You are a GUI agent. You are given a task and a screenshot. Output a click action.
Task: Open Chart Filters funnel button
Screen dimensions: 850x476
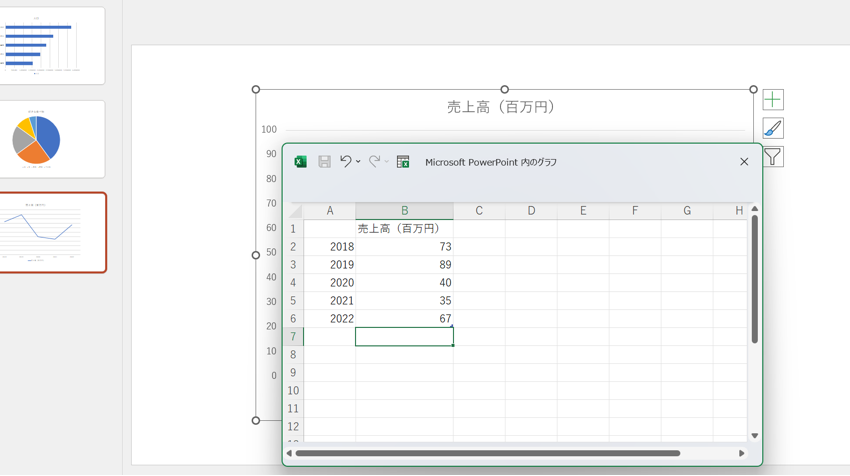772,157
